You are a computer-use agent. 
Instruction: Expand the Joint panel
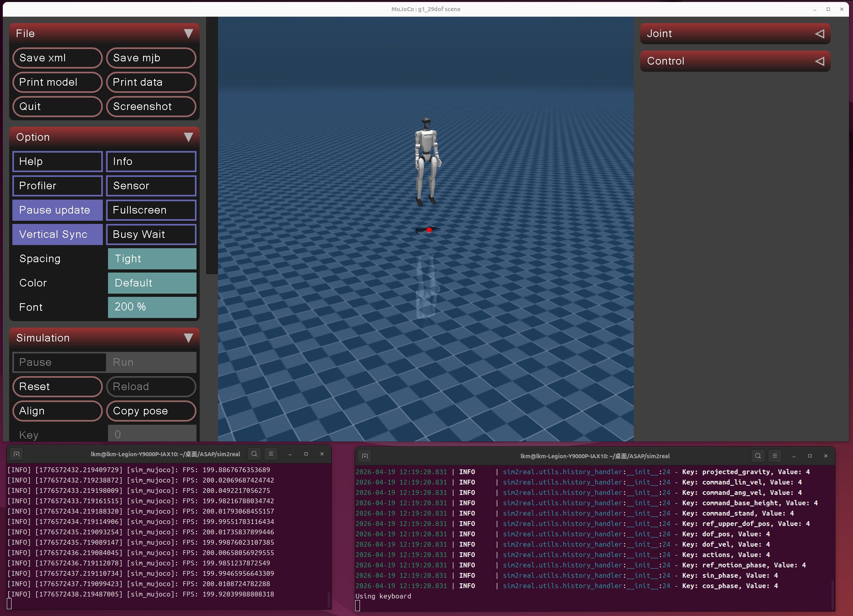click(735, 33)
